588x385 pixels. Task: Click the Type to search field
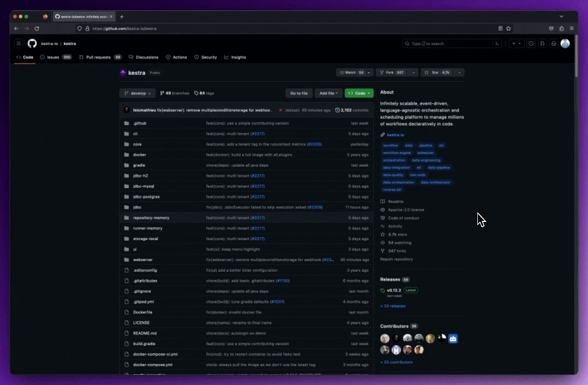(x=449, y=43)
